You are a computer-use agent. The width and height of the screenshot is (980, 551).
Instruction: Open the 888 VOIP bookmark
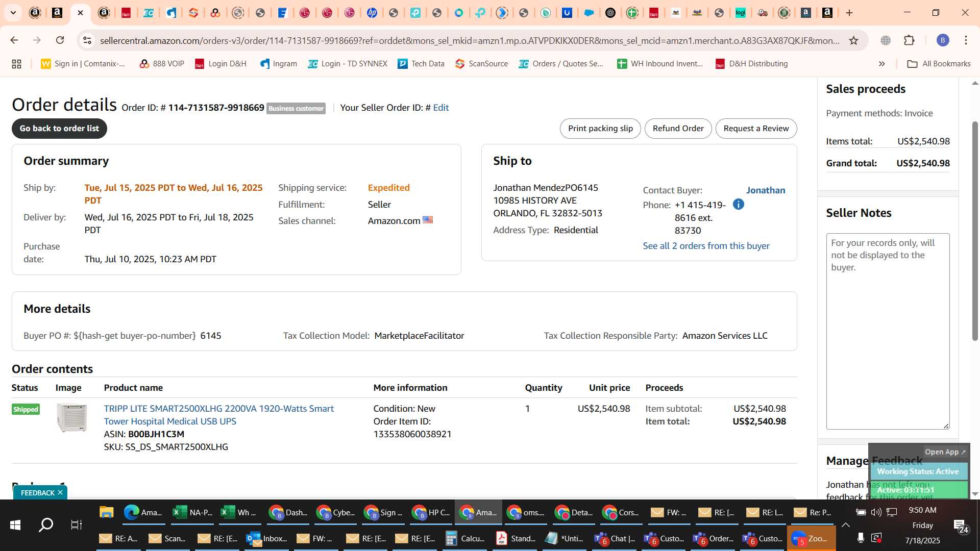[162, 64]
